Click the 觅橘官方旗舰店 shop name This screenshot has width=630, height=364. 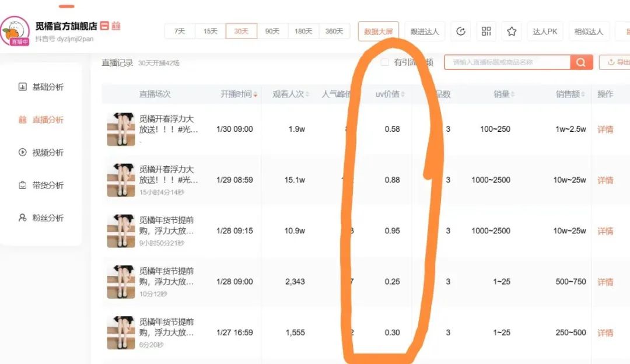pyautogui.click(x=66, y=26)
